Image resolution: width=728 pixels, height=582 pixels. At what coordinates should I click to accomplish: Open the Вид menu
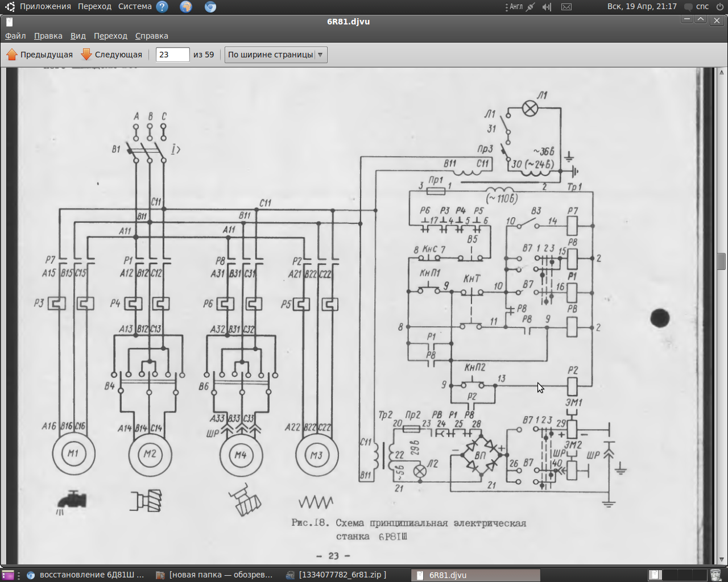[x=78, y=36]
